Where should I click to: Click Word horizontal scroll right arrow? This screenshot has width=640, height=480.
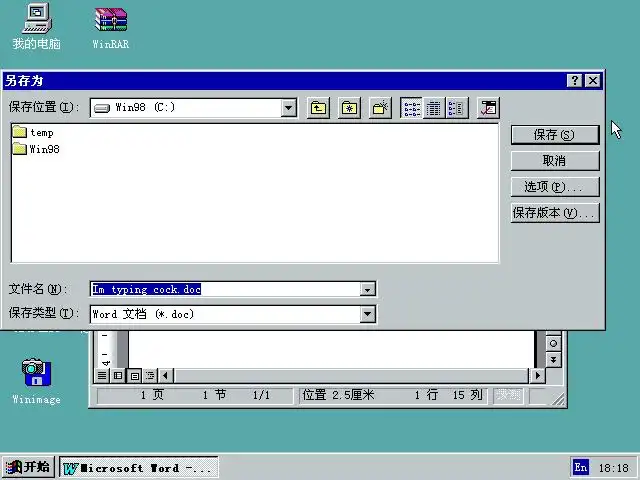pos(537,375)
